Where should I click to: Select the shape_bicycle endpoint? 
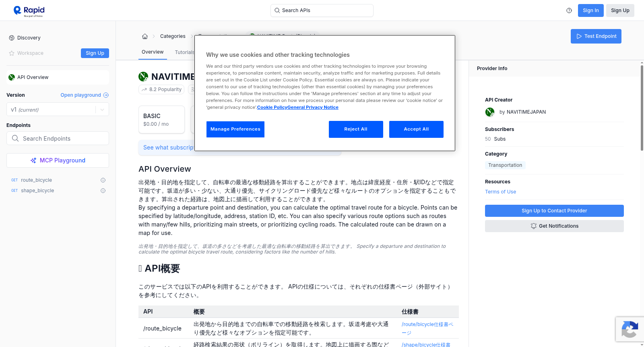[x=37, y=191]
